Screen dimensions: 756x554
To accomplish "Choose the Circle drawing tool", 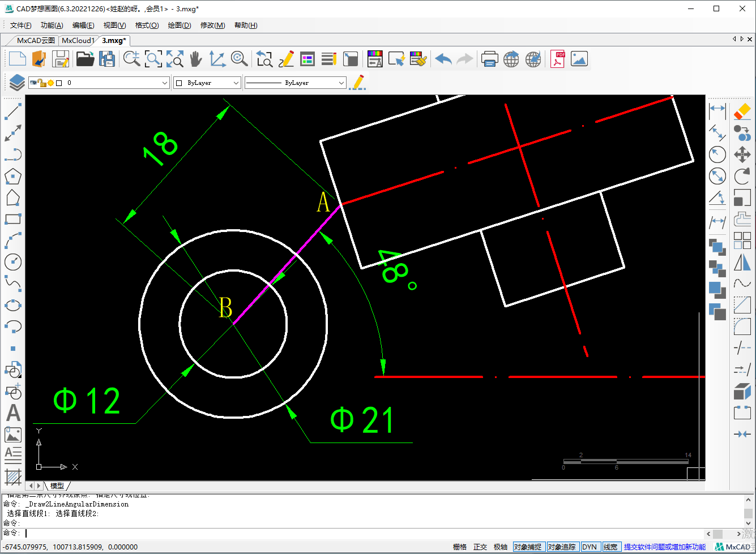I will coord(12,262).
